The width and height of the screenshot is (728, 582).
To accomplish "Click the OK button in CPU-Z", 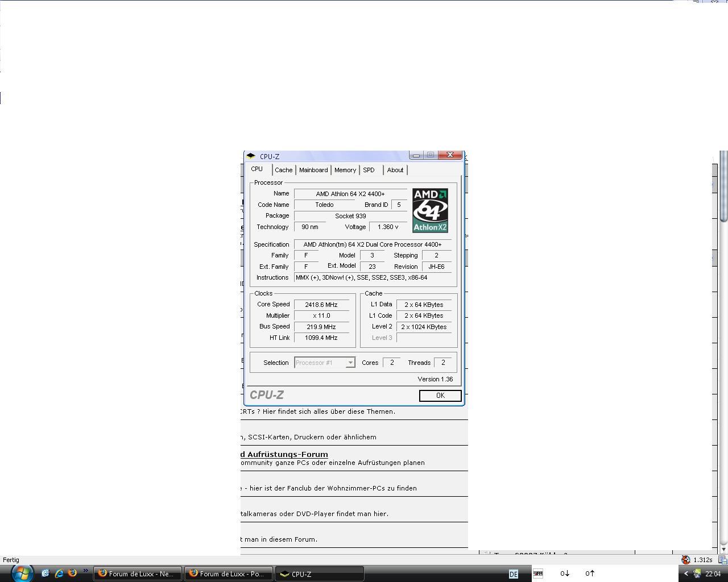I will point(440,396).
